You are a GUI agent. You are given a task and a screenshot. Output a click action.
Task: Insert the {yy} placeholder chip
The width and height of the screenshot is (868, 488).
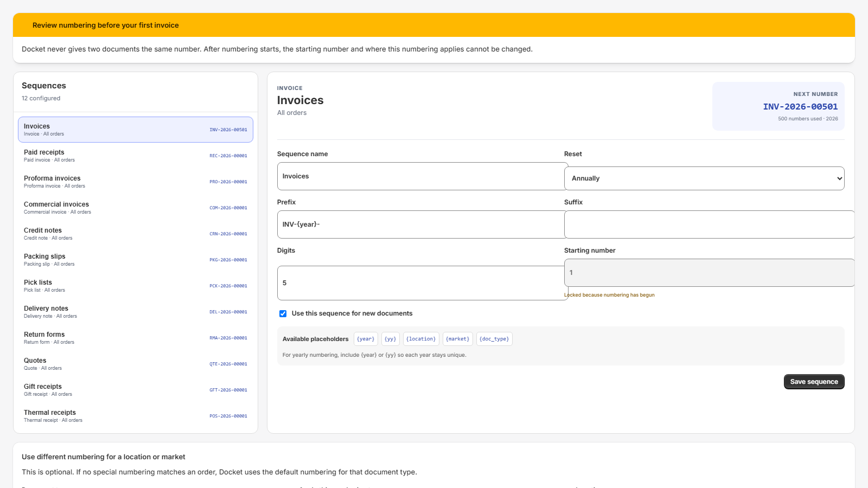tap(391, 339)
